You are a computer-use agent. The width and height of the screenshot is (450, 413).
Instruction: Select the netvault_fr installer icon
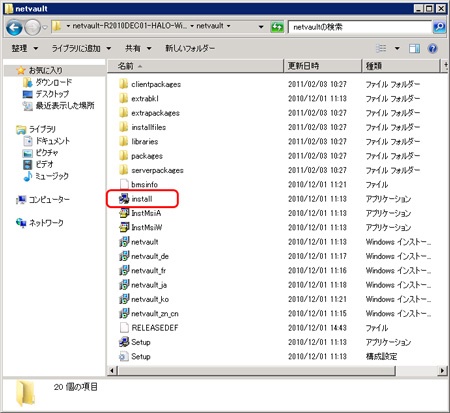pos(124,270)
